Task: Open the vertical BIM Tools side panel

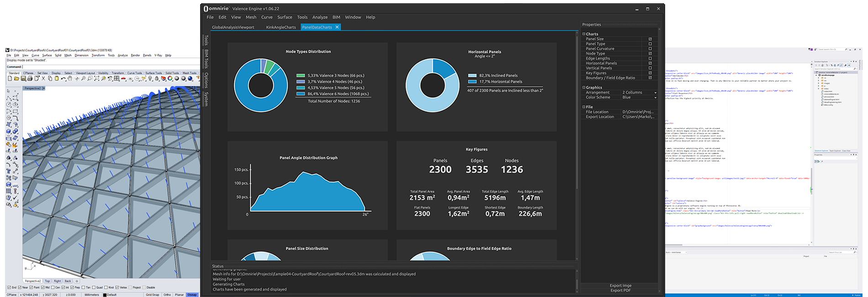Action: click(x=206, y=58)
